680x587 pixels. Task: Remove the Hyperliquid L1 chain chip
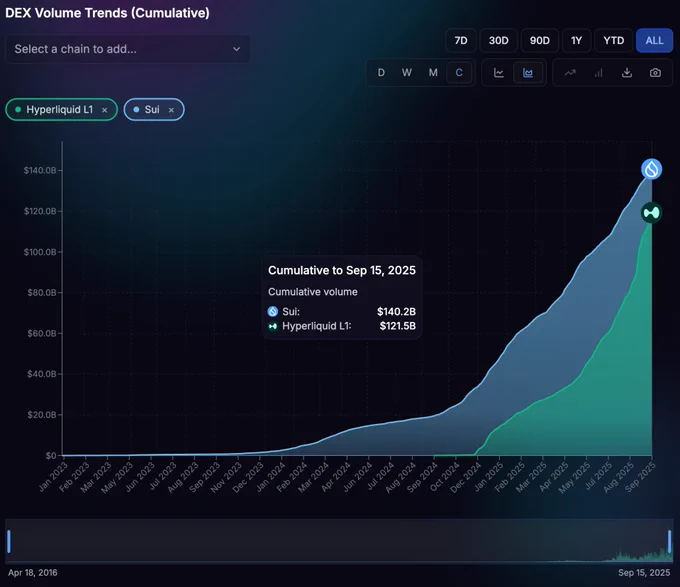click(x=105, y=110)
